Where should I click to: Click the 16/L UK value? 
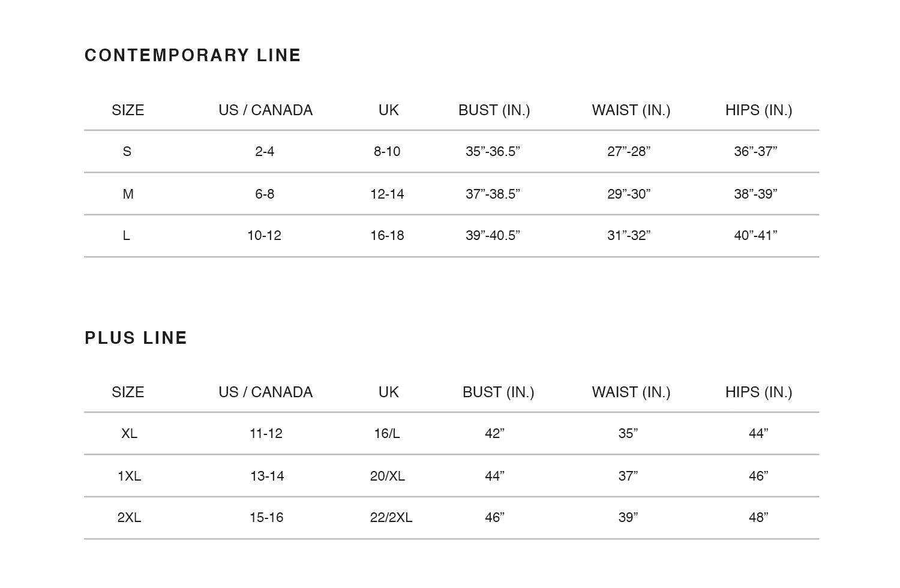[x=387, y=433]
